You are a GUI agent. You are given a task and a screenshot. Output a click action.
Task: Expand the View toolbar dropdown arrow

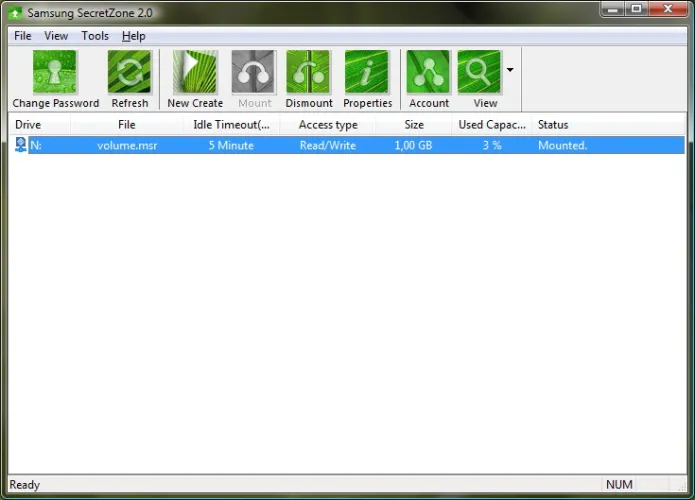510,70
